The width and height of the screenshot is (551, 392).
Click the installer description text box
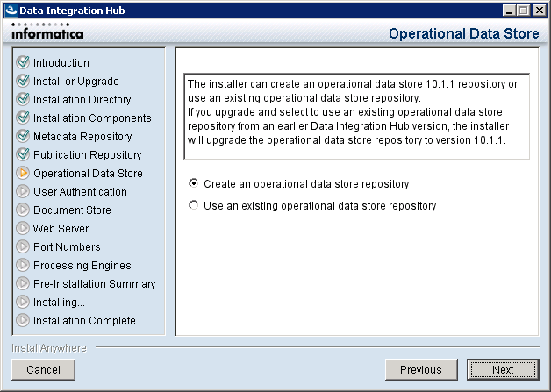(357, 117)
